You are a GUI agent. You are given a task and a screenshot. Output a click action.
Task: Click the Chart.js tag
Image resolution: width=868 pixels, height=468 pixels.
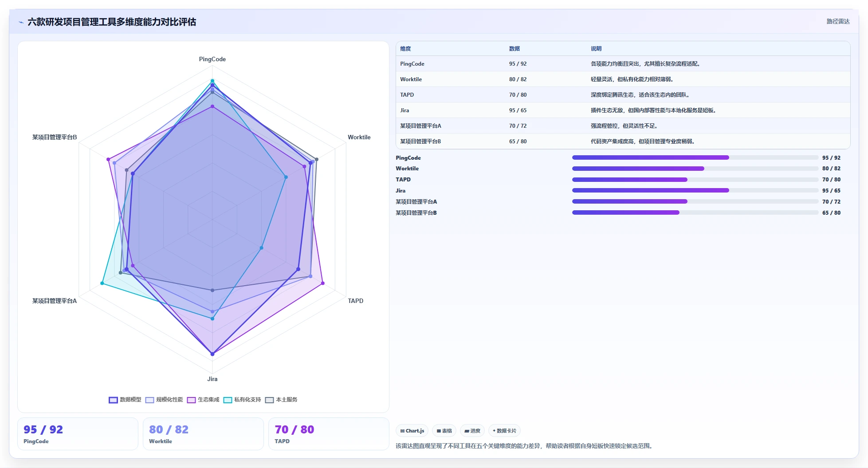point(412,431)
